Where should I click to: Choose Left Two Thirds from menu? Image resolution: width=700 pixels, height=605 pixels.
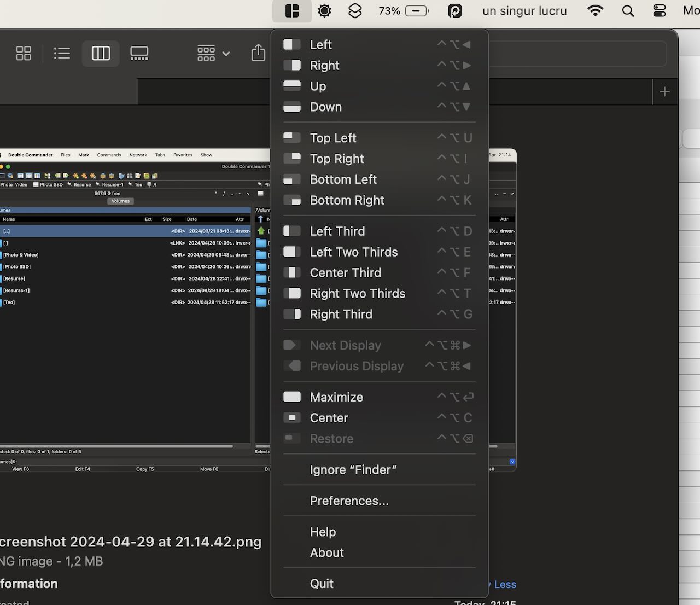353,252
